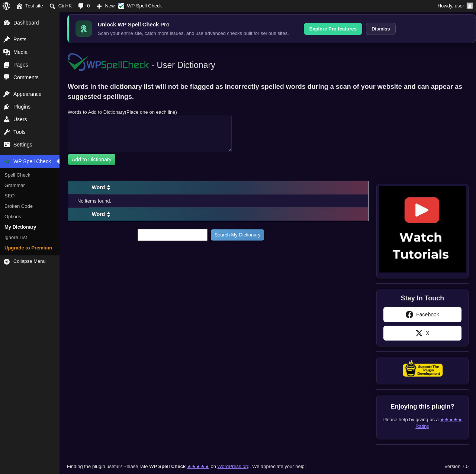The image size is (476, 474).
Task: Select My Dictionary submenu item
Action: point(20,227)
